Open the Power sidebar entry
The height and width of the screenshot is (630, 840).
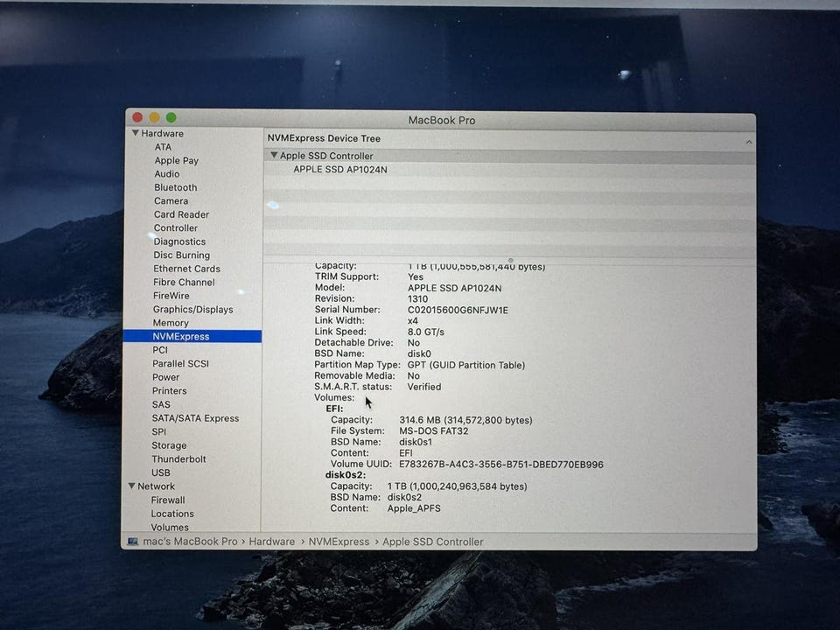click(166, 377)
